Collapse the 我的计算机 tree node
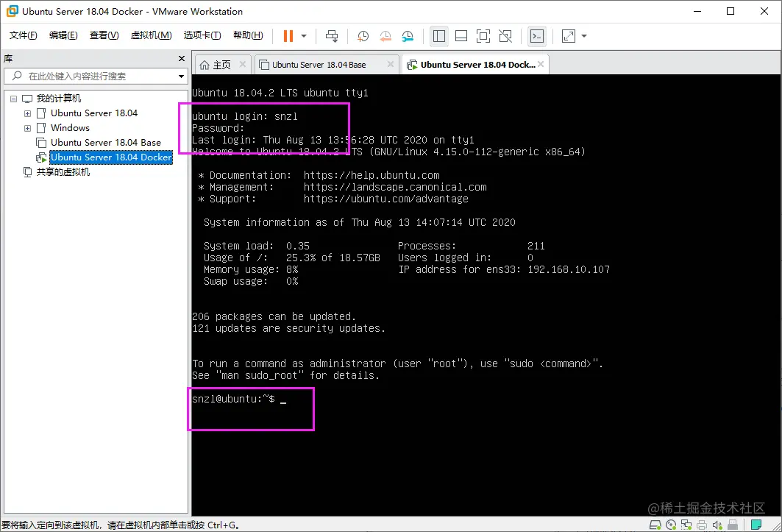The image size is (782, 532). pyautogui.click(x=13, y=99)
